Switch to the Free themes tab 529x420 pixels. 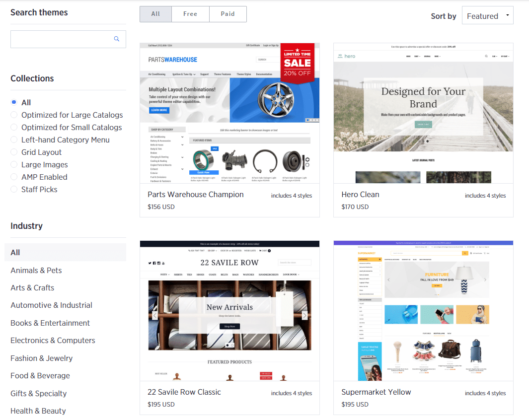190,14
